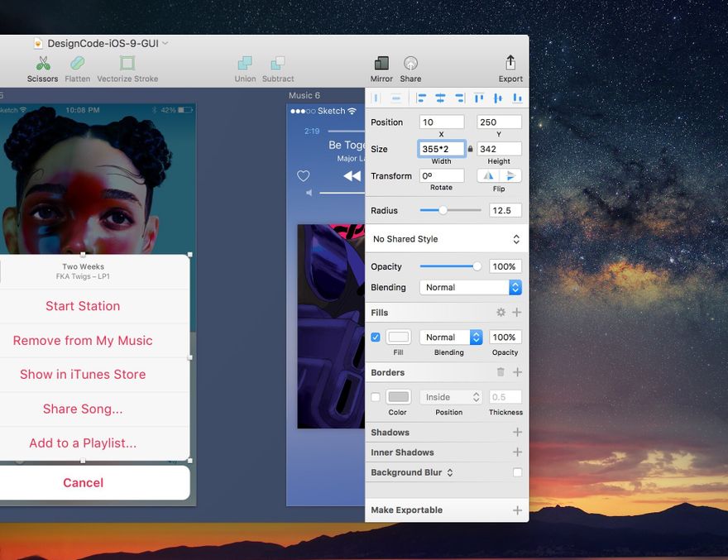Distribute layers horizontally
This screenshot has width=728, height=560.
click(x=376, y=98)
